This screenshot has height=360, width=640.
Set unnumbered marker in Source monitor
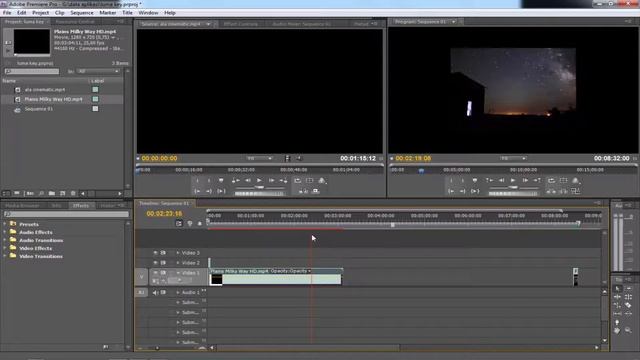(x=221, y=180)
